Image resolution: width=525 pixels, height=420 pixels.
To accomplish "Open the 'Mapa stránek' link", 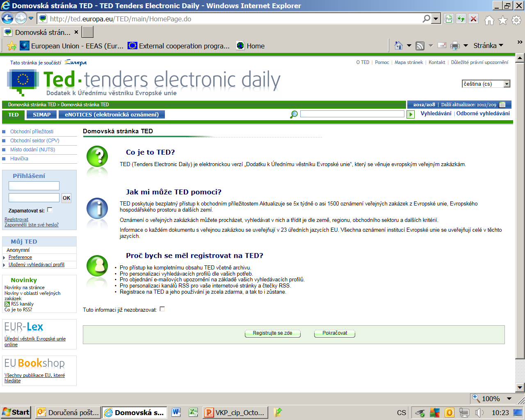I will click(x=409, y=62).
